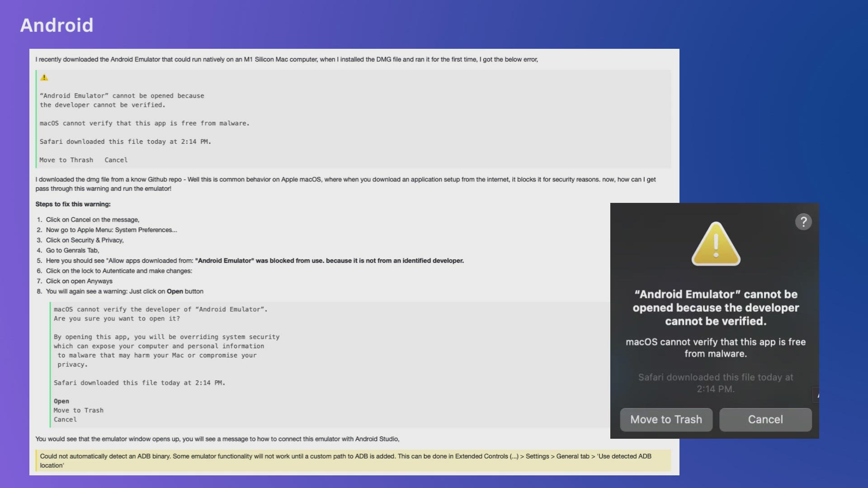Click bold "Open" word in step 8
This screenshot has width=868, height=488.
click(175, 291)
